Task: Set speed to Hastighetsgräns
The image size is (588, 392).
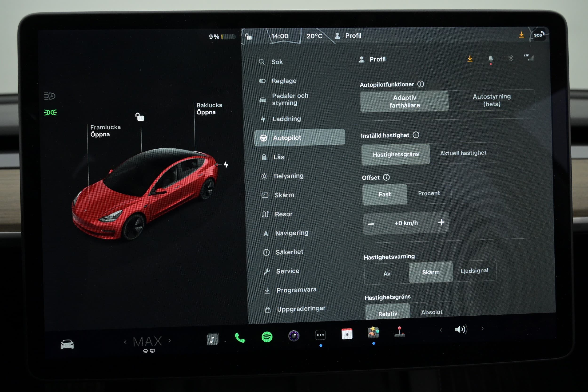Action: pyautogui.click(x=396, y=154)
